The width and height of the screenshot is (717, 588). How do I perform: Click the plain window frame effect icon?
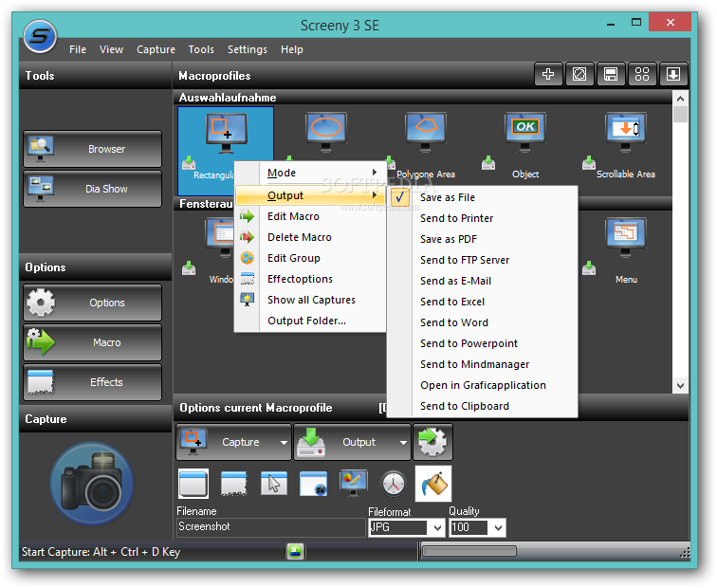coord(193,484)
